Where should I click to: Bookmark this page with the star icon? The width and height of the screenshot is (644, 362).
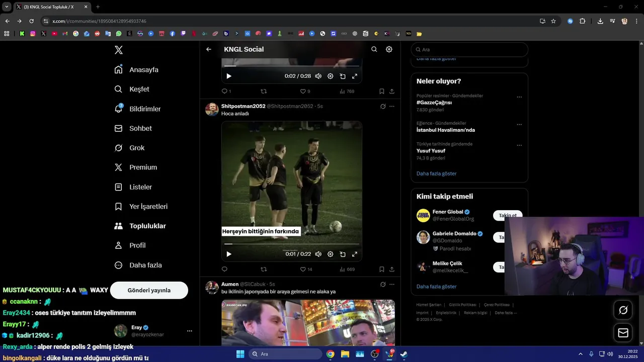tap(553, 21)
